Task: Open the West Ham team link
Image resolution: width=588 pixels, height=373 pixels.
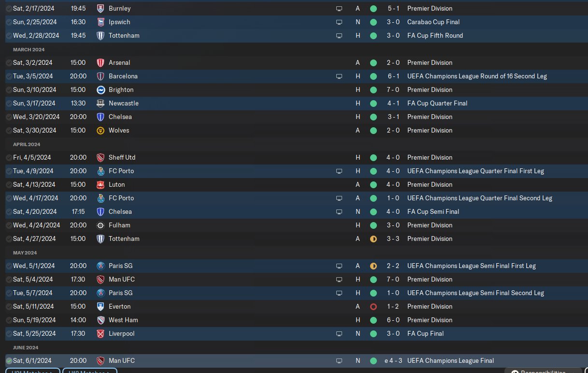Action: pos(124,320)
